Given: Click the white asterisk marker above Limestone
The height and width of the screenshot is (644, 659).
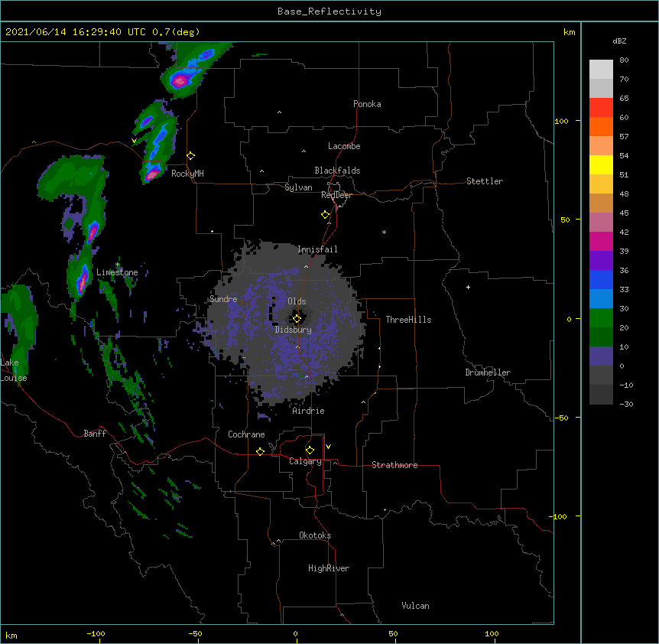Looking at the screenshot, I should [118, 265].
